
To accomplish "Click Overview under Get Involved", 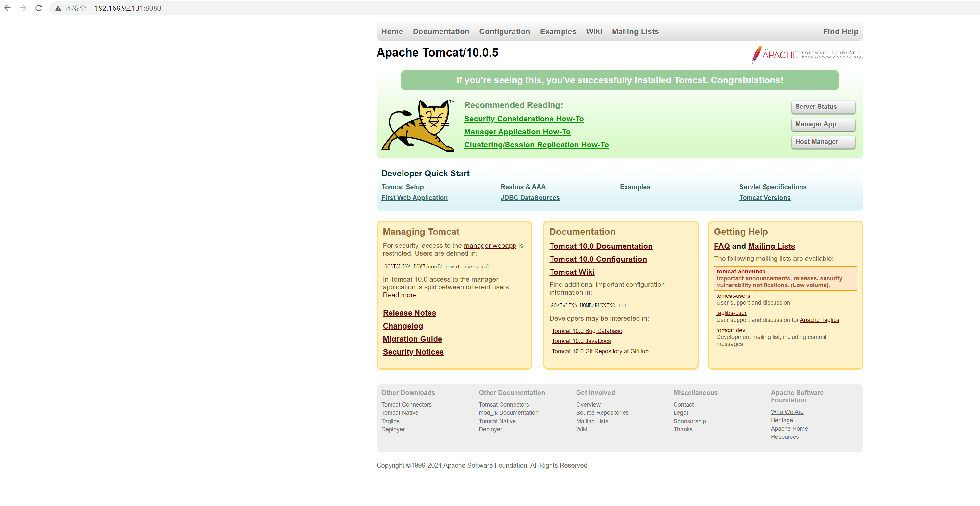I will [x=588, y=404].
